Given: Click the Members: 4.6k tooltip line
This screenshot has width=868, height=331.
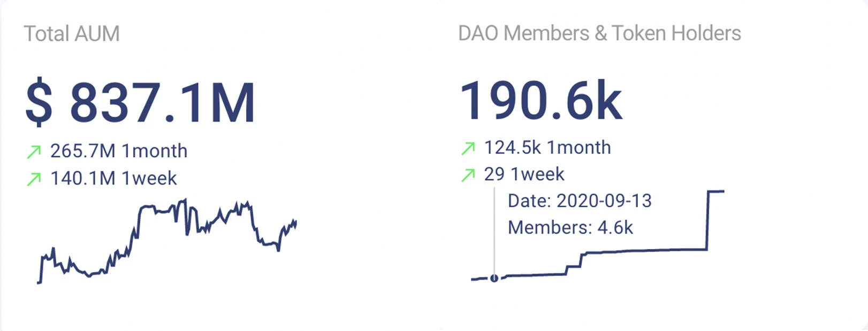Looking at the screenshot, I should pyautogui.click(x=570, y=228).
